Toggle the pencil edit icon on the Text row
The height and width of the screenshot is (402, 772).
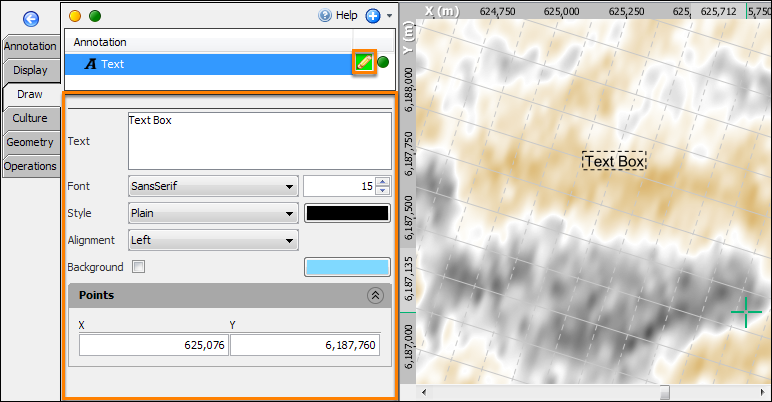(x=364, y=62)
